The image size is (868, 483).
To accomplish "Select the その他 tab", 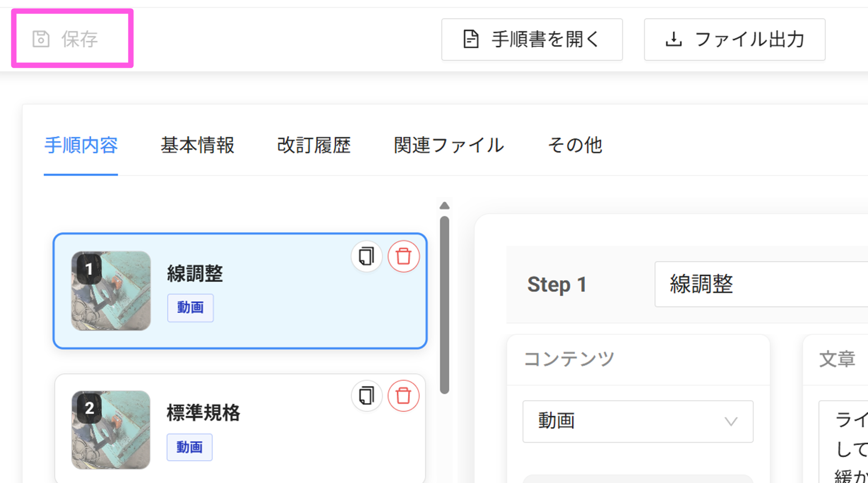I will 575,145.
